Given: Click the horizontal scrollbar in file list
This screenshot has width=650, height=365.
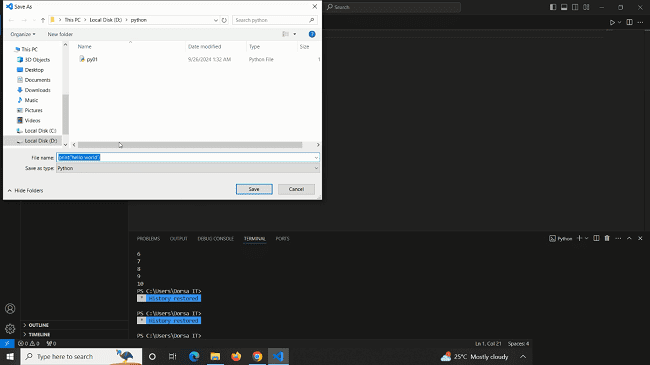Looking at the screenshot, I should tap(190, 145).
